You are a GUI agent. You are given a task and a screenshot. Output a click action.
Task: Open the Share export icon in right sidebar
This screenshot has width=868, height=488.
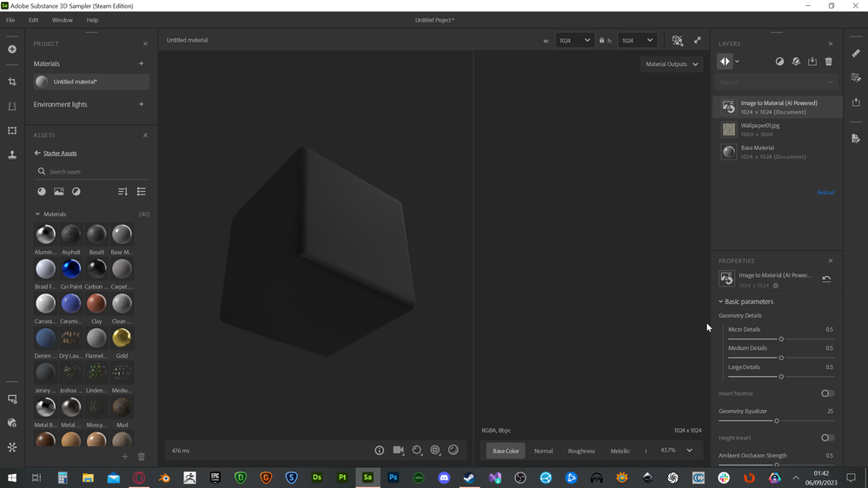(x=856, y=102)
